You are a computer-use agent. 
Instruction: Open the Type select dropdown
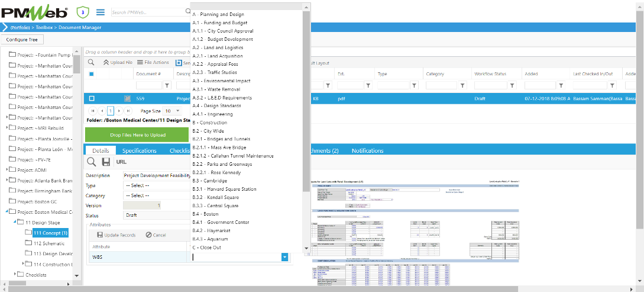point(157,185)
